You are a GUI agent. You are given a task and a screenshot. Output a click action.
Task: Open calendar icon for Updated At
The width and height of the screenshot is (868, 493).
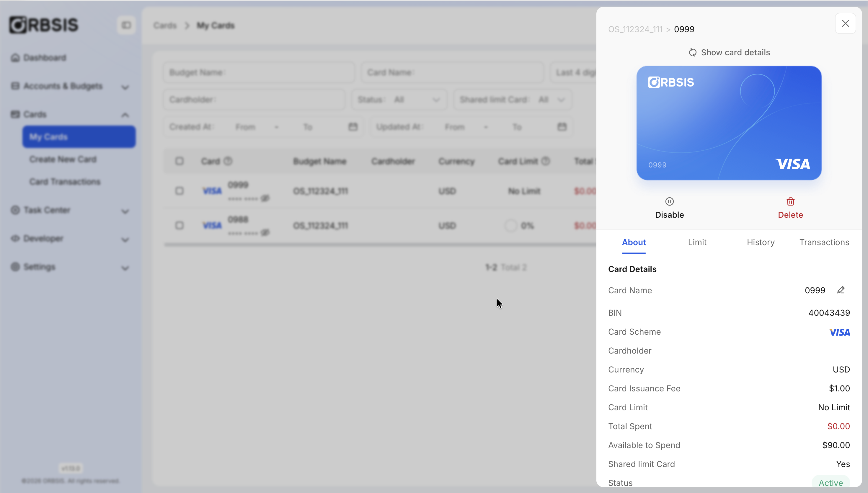562,127
